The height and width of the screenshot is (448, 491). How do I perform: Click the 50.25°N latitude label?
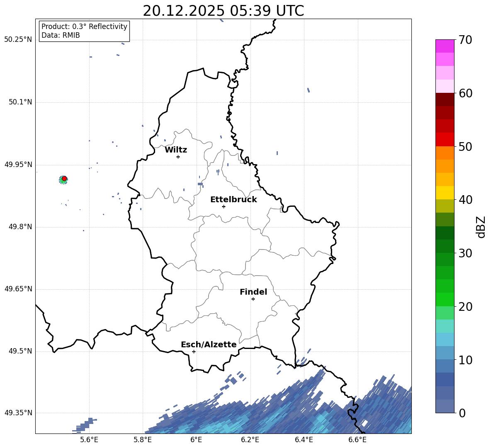coord(18,40)
